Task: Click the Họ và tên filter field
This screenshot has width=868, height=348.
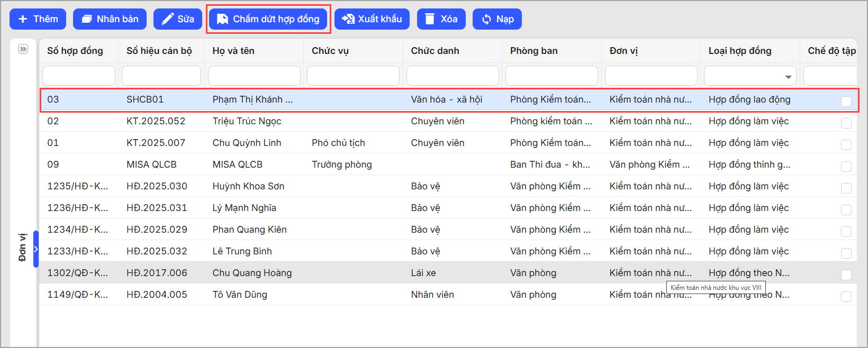Action: click(x=254, y=76)
